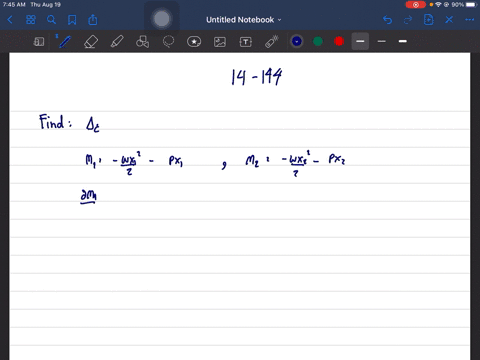Open the share and export menu
480x360 pixels.
pyautogui.click(x=93, y=20)
